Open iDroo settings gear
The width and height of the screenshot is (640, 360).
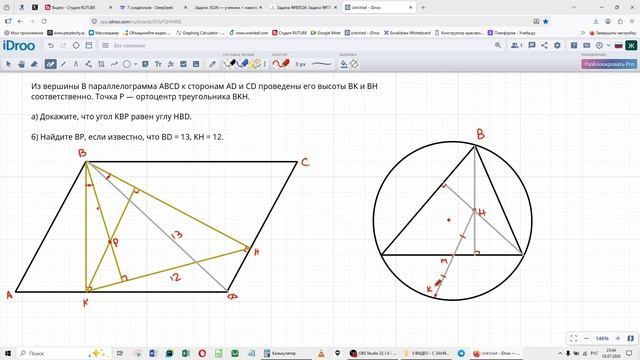tap(557, 46)
